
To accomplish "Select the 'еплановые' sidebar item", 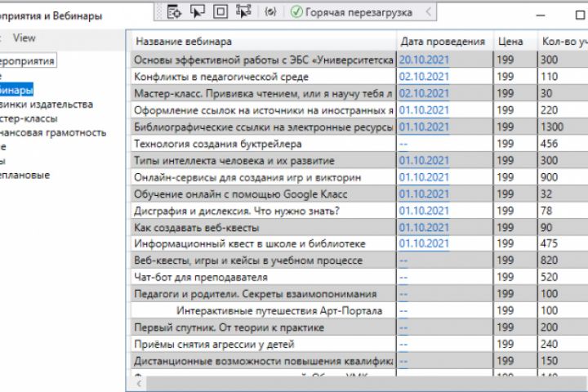I will point(24,176).
